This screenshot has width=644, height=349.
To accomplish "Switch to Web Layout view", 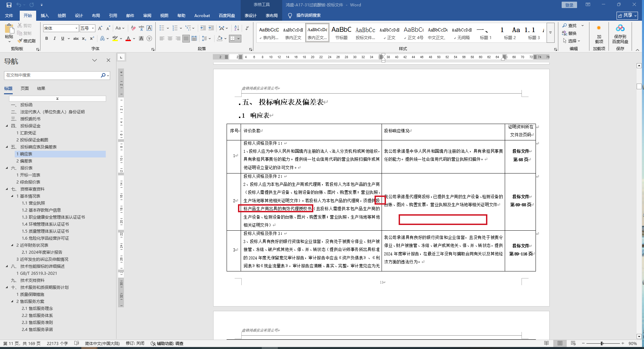I will coord(573,343).
